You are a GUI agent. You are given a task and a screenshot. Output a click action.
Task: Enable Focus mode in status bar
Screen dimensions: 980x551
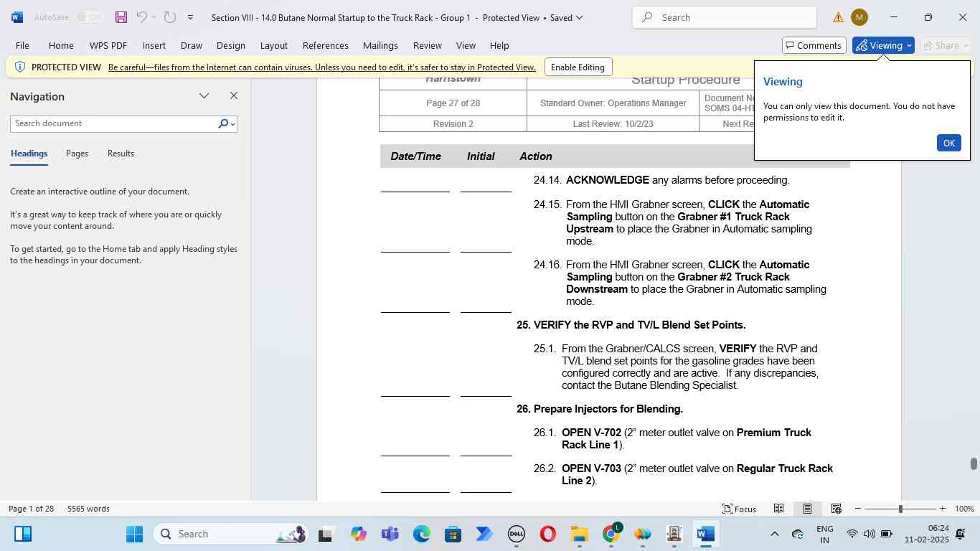click(739, 509)
